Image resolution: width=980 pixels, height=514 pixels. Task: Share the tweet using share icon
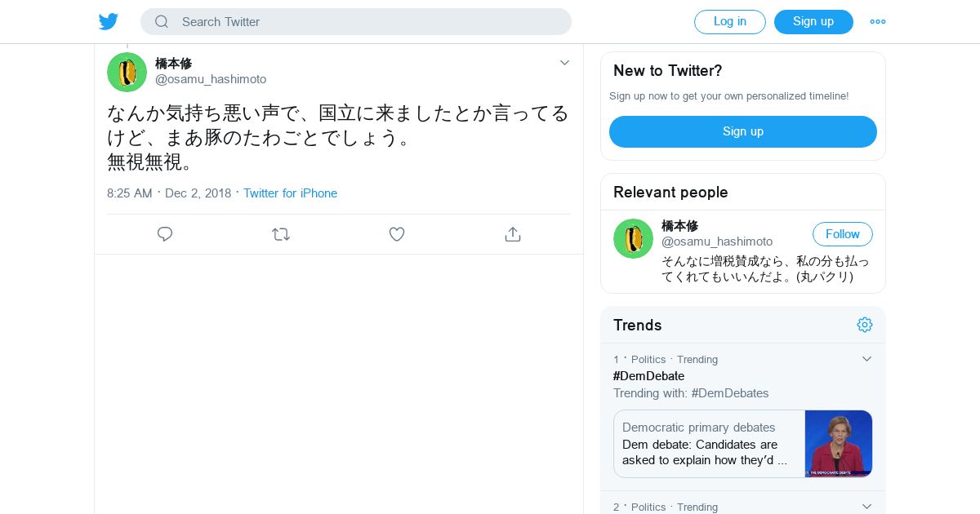pos(513,234)
